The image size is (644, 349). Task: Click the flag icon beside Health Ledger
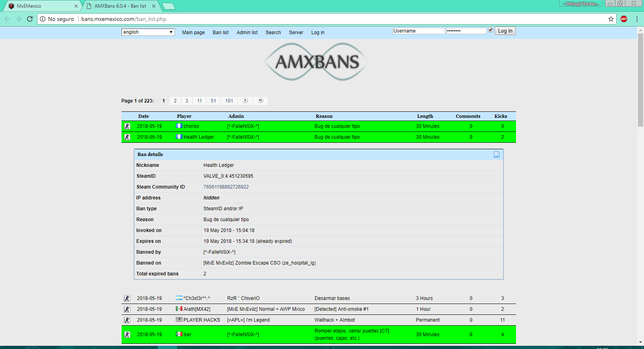point(179,137)
